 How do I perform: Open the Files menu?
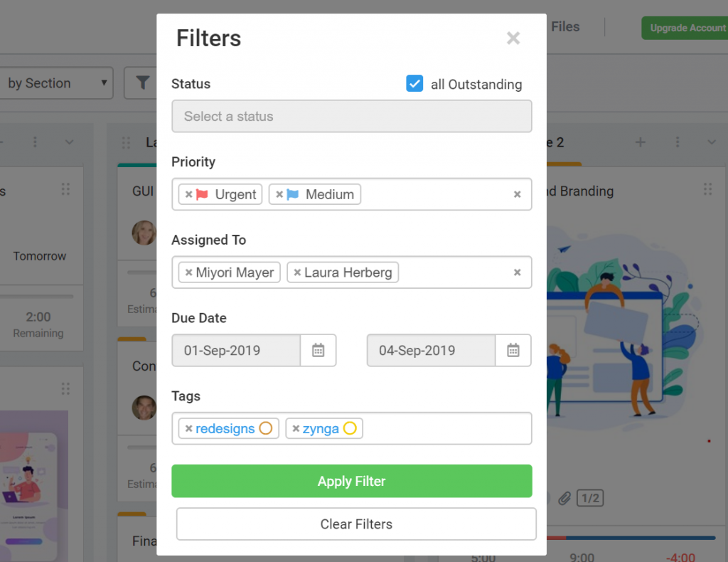[564, 26]
